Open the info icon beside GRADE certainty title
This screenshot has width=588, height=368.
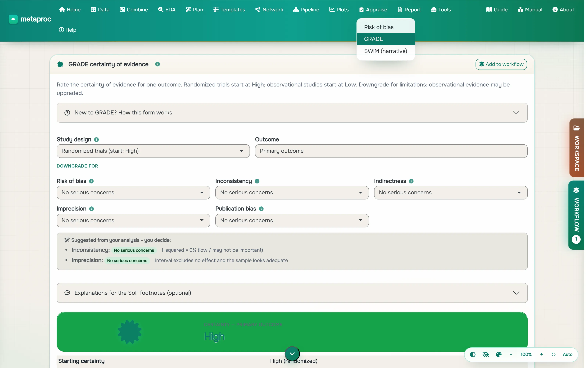pyautogui.click(x=157, y=64)
